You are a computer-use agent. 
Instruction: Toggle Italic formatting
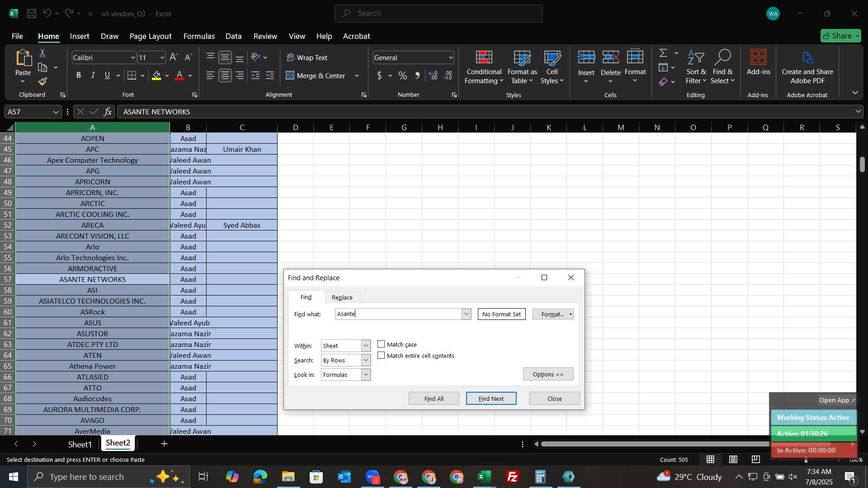93,75
